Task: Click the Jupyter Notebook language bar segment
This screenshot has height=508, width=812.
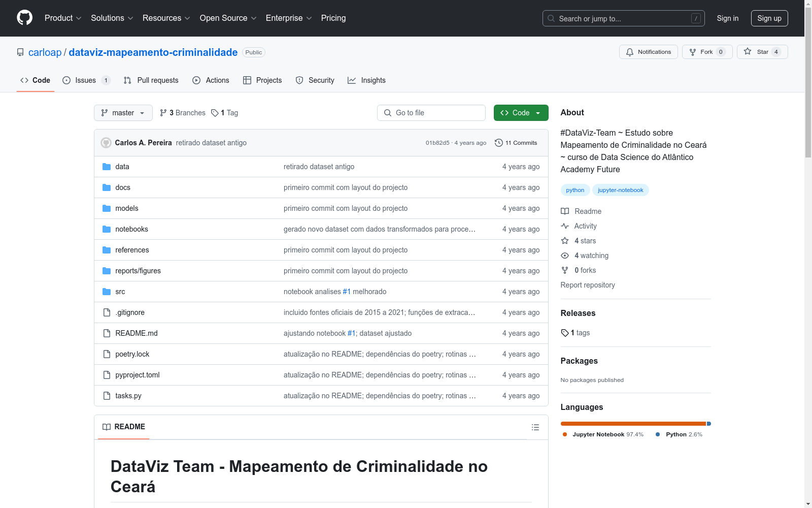Action: pyautogui.click(x=633, y=424)
